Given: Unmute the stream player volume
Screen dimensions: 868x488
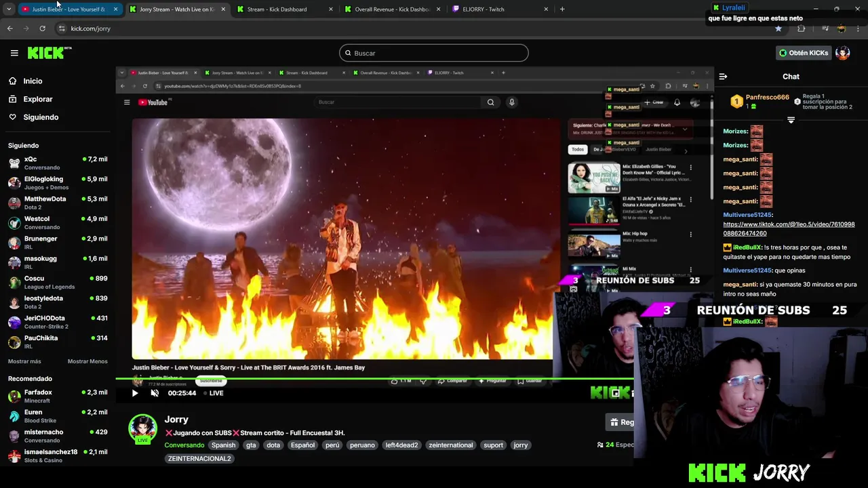Looking at the screenshot, I should tap(155, 393).
